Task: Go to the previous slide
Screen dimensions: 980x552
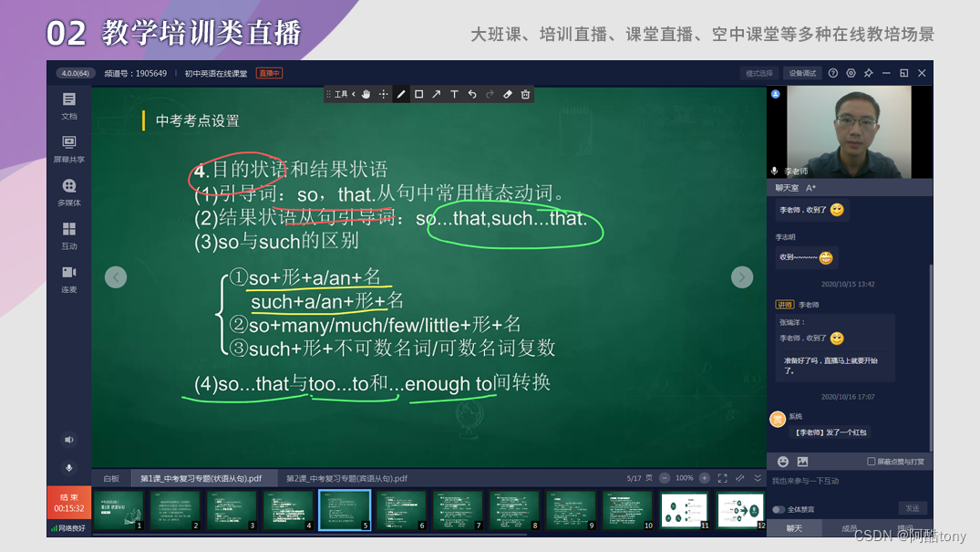Action: 116,277
